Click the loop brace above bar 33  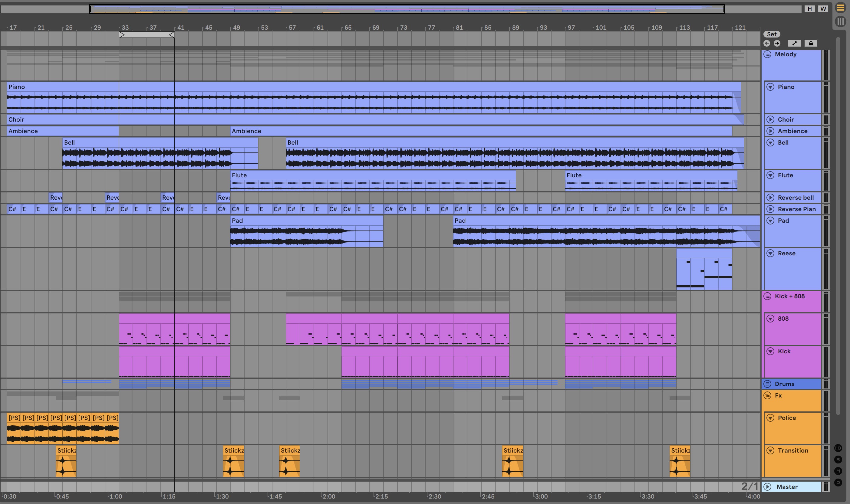147,35
